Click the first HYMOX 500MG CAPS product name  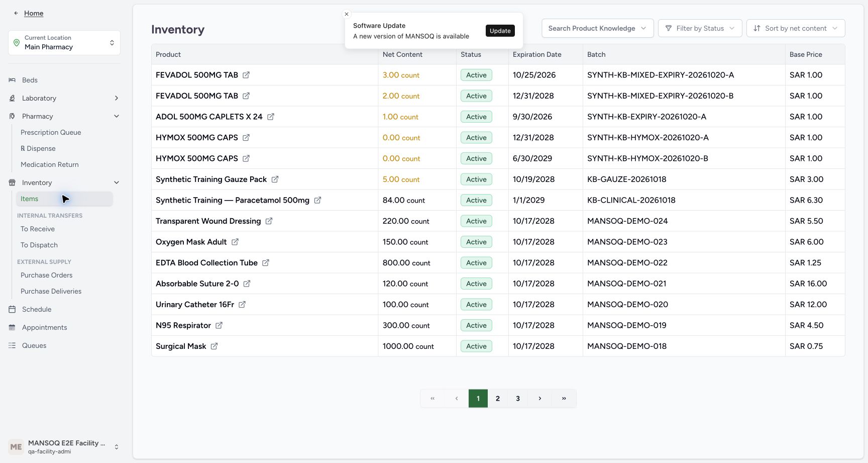coord(197,138)
